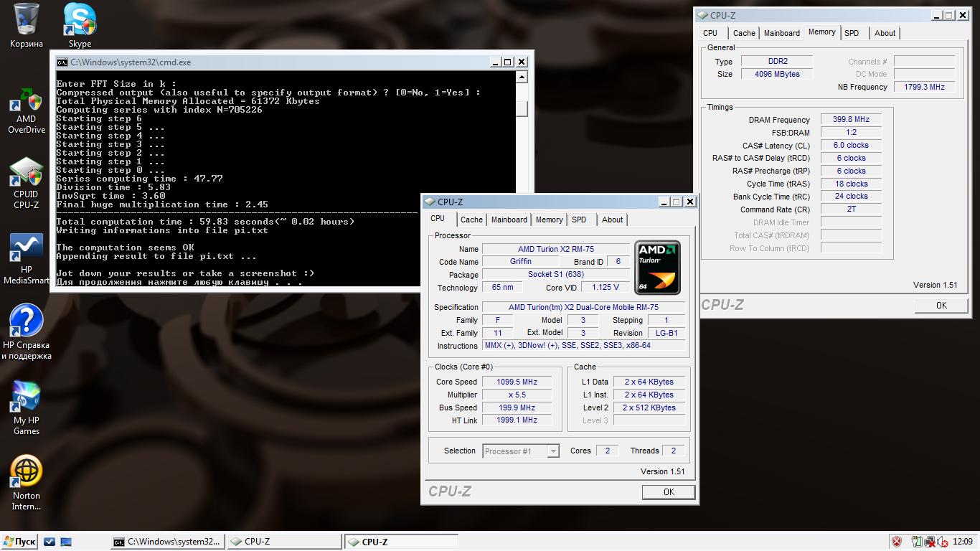Click the system clock showing 12:09

[x=962, y=542]
